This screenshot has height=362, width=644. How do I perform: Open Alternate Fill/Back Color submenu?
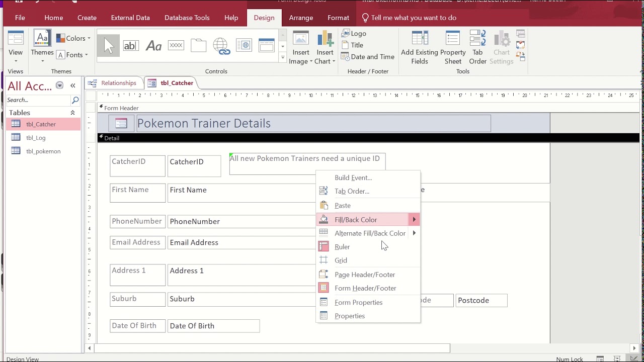coord(368,233)
